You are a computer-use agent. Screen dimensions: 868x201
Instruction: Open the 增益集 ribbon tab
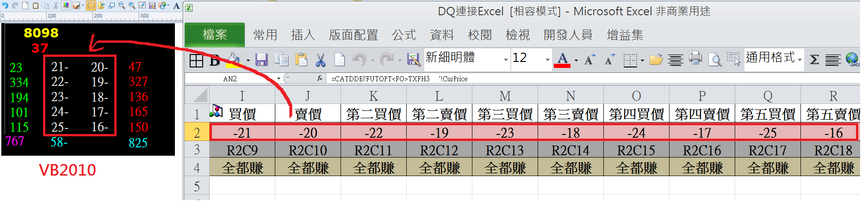tap(625, 35)
